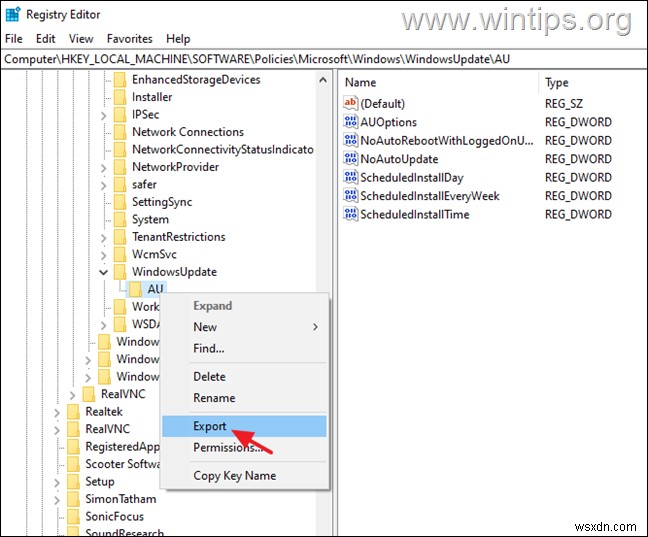This screenshot has height=537, width=648.
Task: Open the File menu
Action: tap(14, 39)
